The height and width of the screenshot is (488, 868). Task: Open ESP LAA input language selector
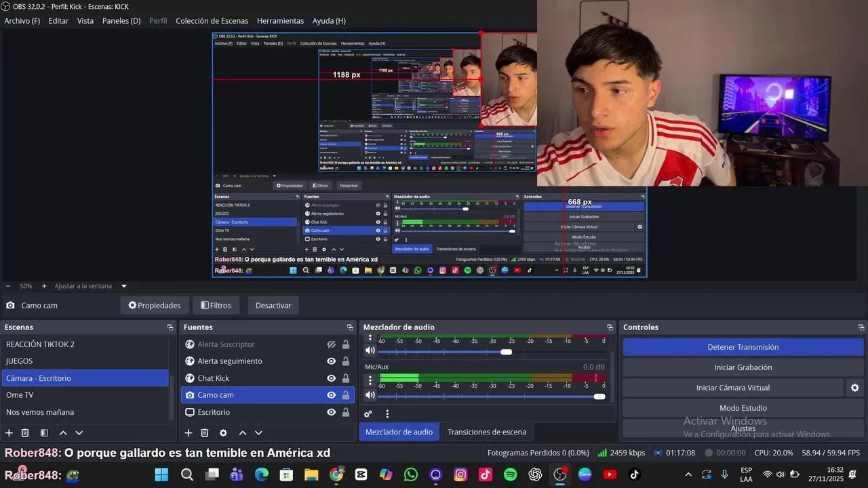(x=746, y=474)
